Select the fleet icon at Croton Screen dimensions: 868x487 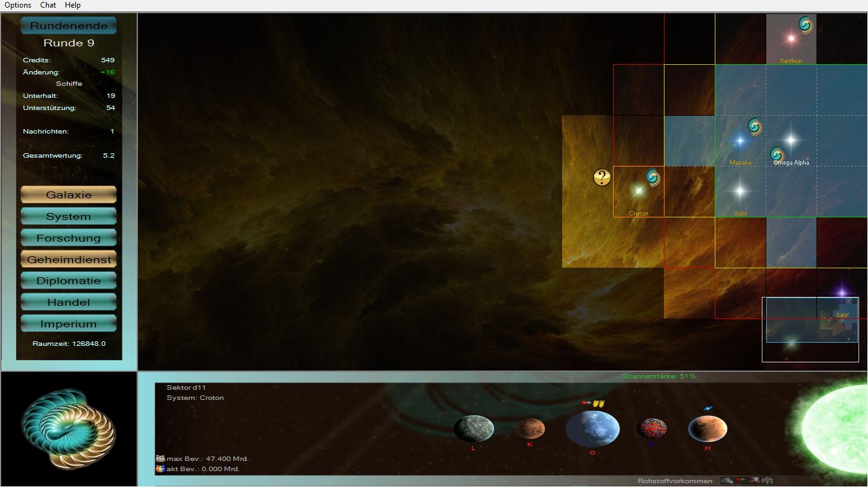coord(652,177)
